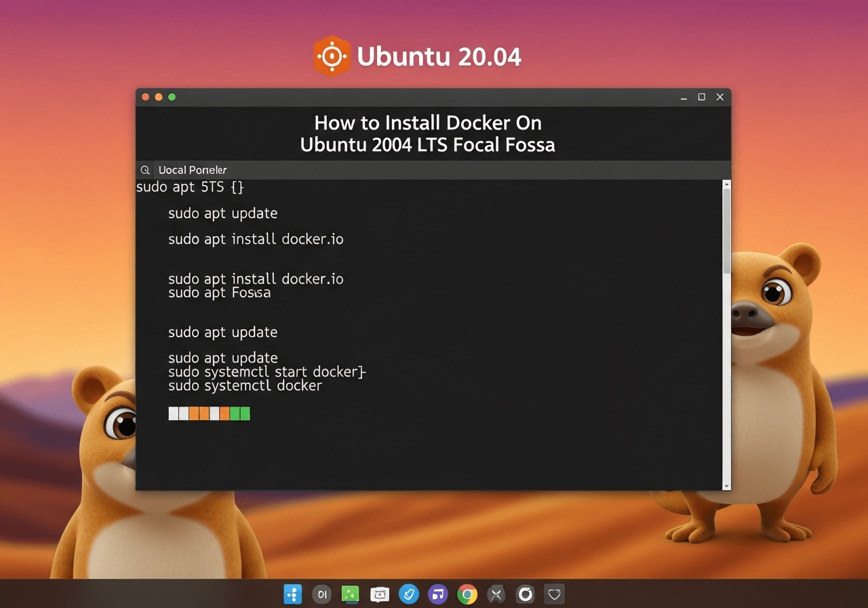
Task: Open the blue bird dock app
Action: [x=409, y=594]
